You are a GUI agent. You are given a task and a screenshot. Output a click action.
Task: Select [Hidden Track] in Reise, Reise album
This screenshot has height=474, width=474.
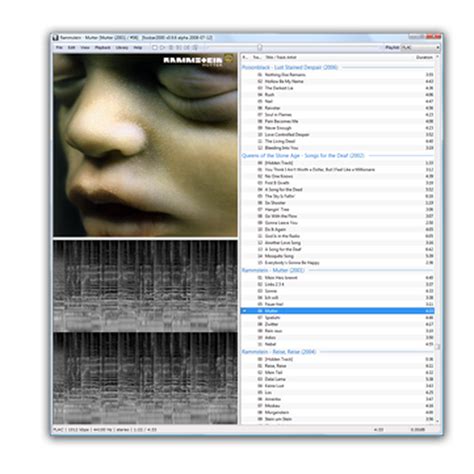click(337, 359)
